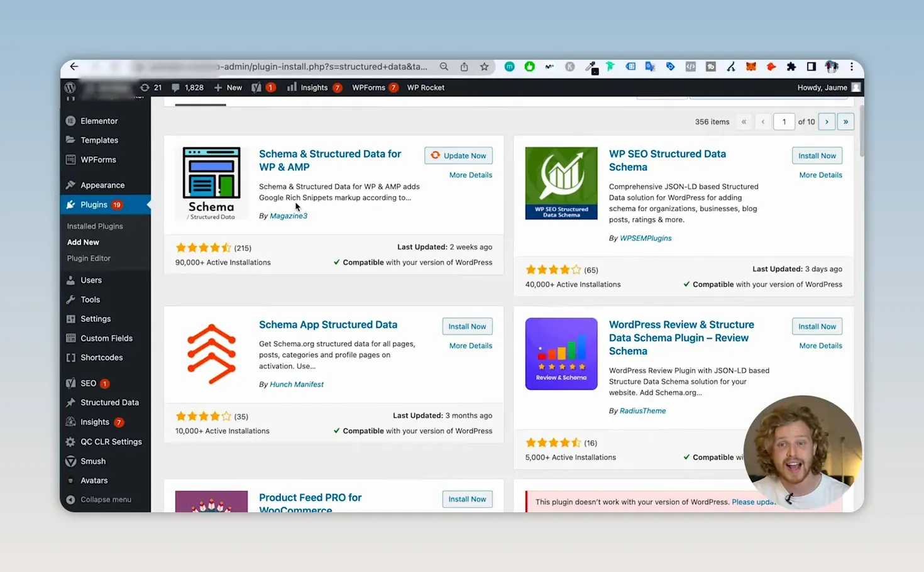Go to next page of plugin results
924x572 pixels.
pos(827,122)
